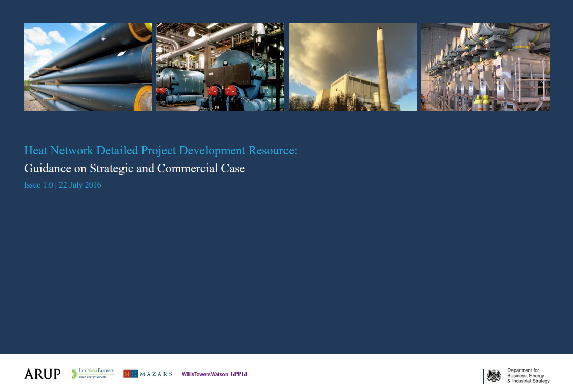Click the clean energy lawyers tagline
The image size is (573, 392).
pyautogui.click(x=93, y=377)
